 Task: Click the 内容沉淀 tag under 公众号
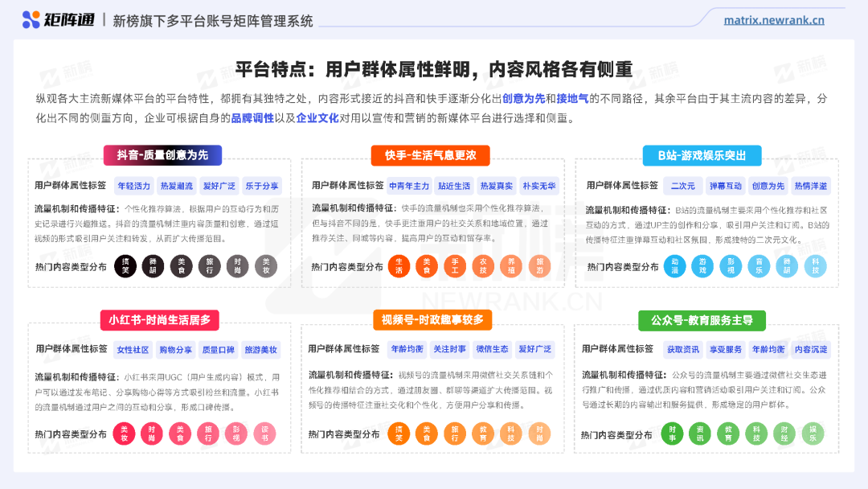(811, 349)
